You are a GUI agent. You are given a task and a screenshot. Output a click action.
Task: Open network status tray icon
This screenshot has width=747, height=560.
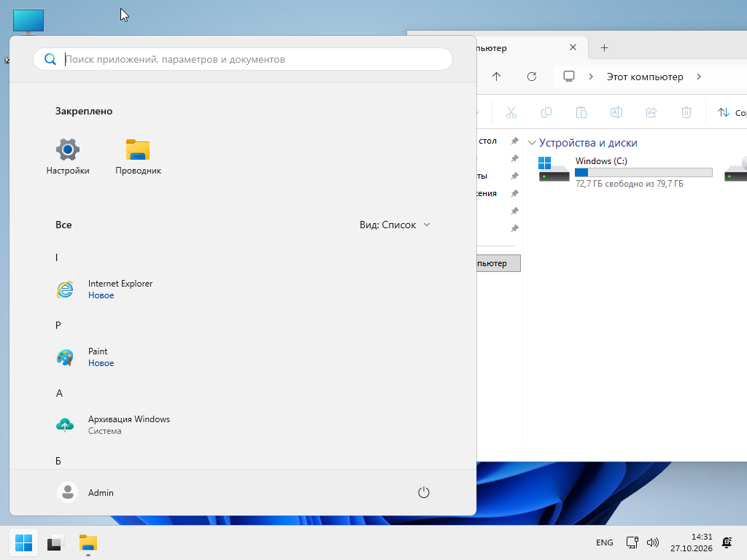[x=632, y=542]
